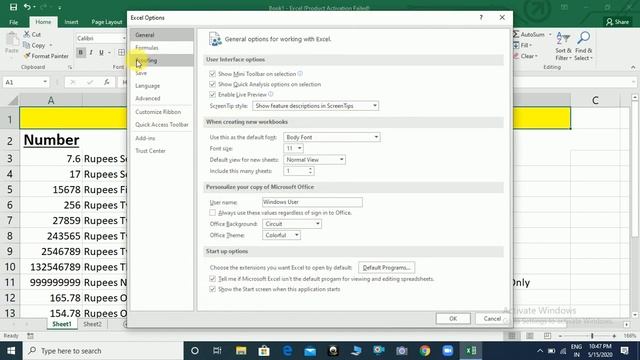Click the Clear eraser icon
The height and width of the screenshot is (360, 640).
click(516, 56)
